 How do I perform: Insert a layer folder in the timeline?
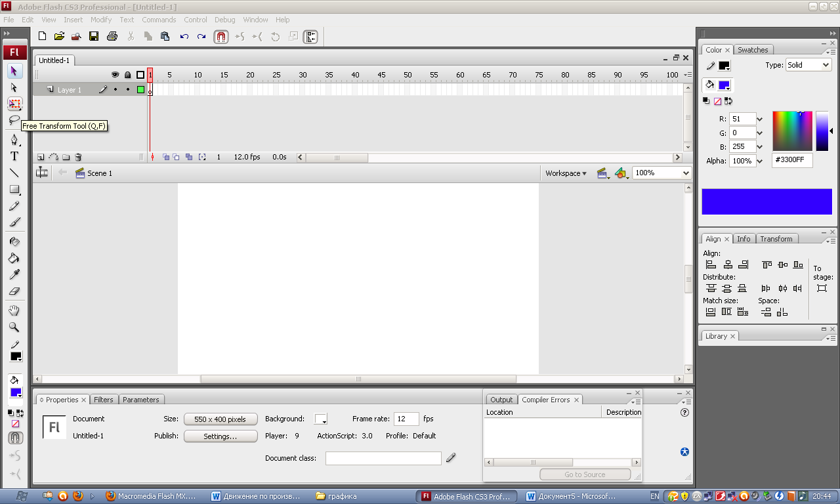pyautogui.click(x=66, y=157)
